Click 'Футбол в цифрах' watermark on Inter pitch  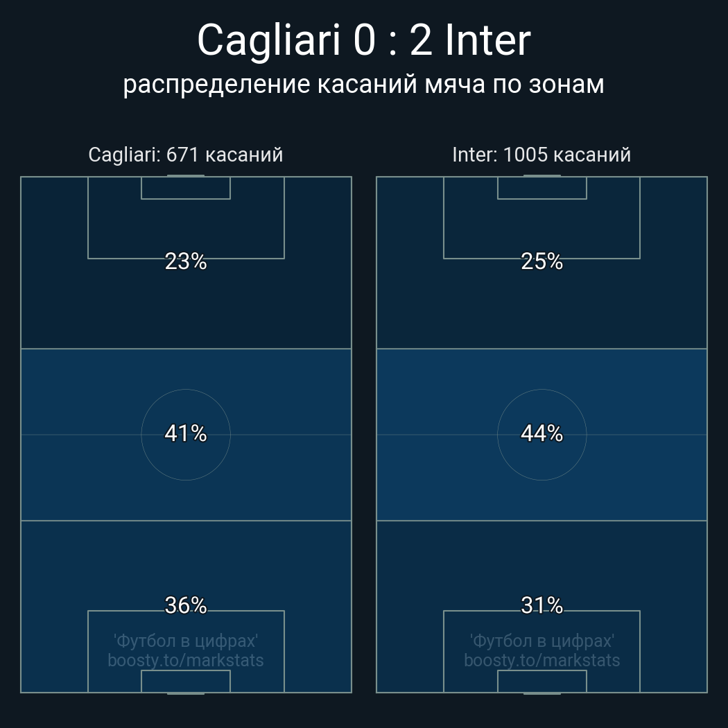click(x=541, y=641)
